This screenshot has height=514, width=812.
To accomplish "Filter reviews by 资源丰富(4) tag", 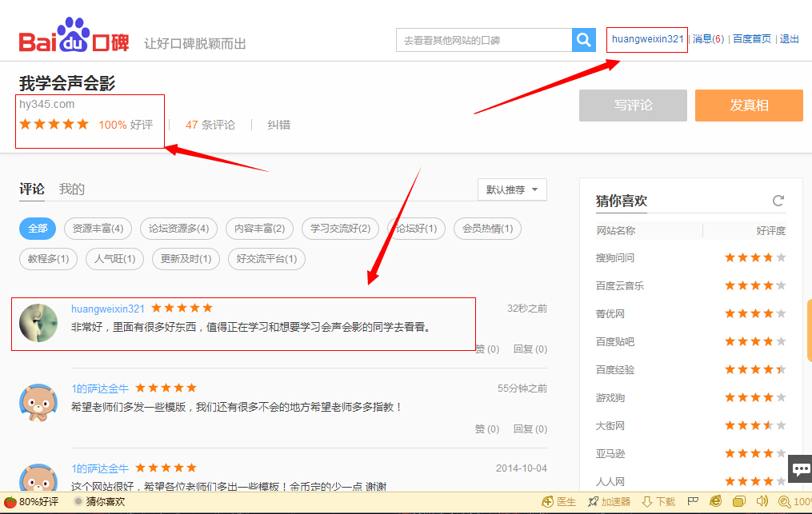I will (x=98, y=229).
